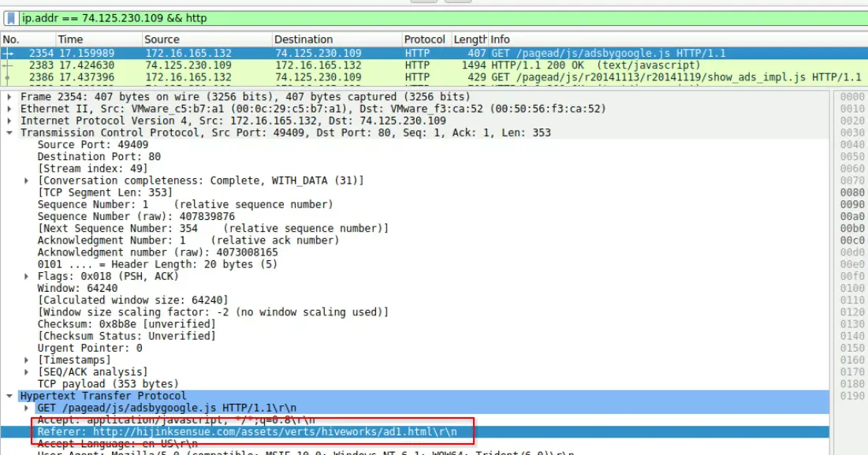Collapse the Transmission Control Protocol section
This screenshot has width=868, height=455.
9,132
